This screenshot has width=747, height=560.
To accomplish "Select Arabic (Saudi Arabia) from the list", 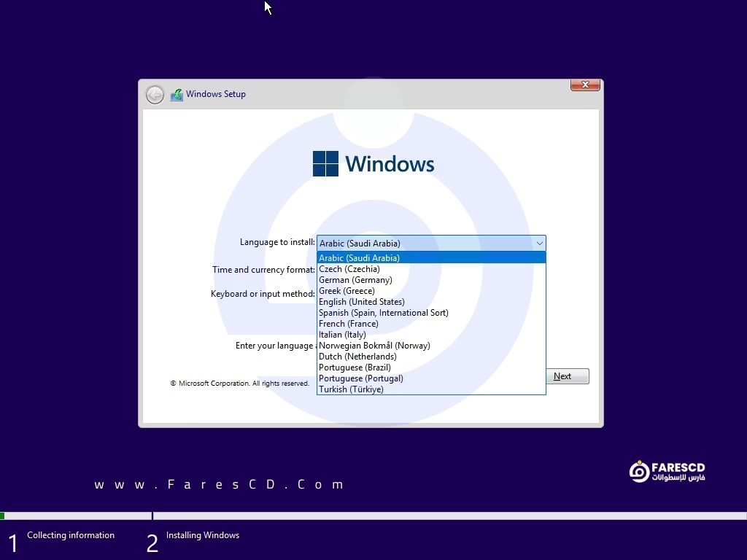I will [x=431, y=257].
